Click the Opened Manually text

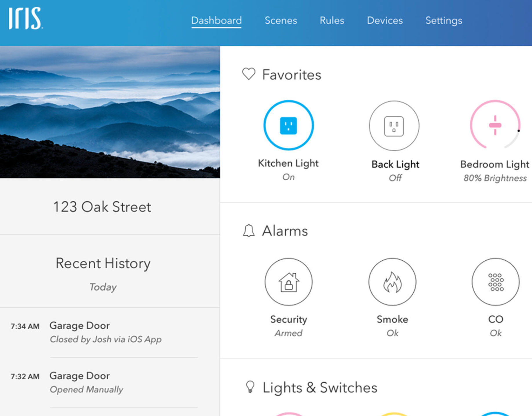click(x=86, y=389)
